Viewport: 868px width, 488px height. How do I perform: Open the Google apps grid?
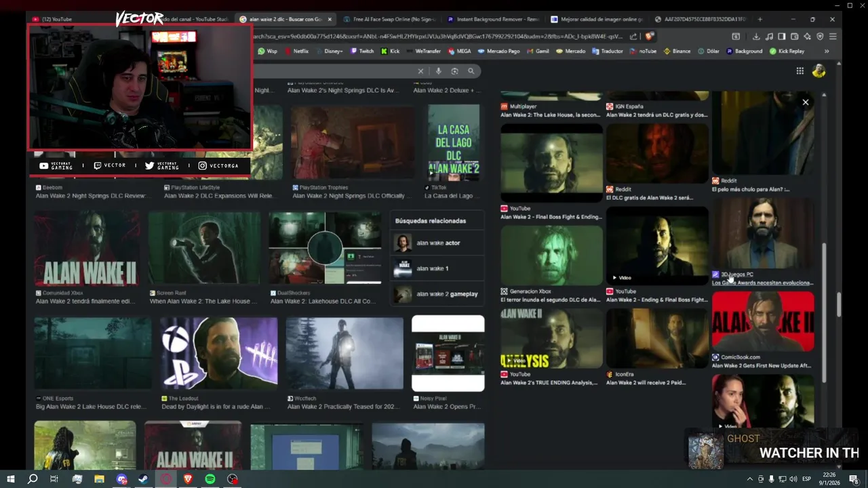[800, 71]
